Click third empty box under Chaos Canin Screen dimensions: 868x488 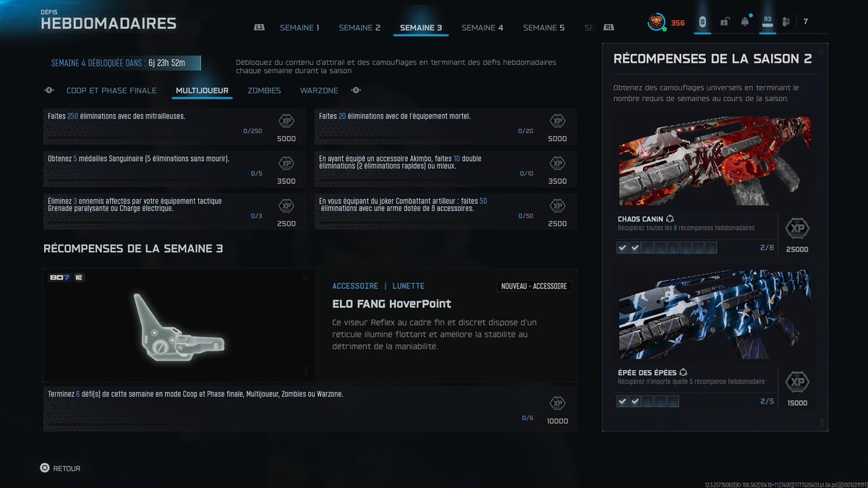click(x=648, y=248)
